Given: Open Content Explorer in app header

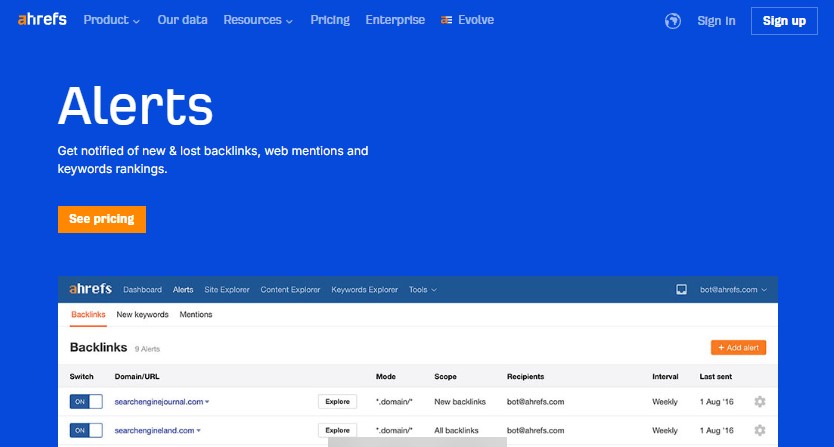Looking at the screenshot, I should coord(290,289).
